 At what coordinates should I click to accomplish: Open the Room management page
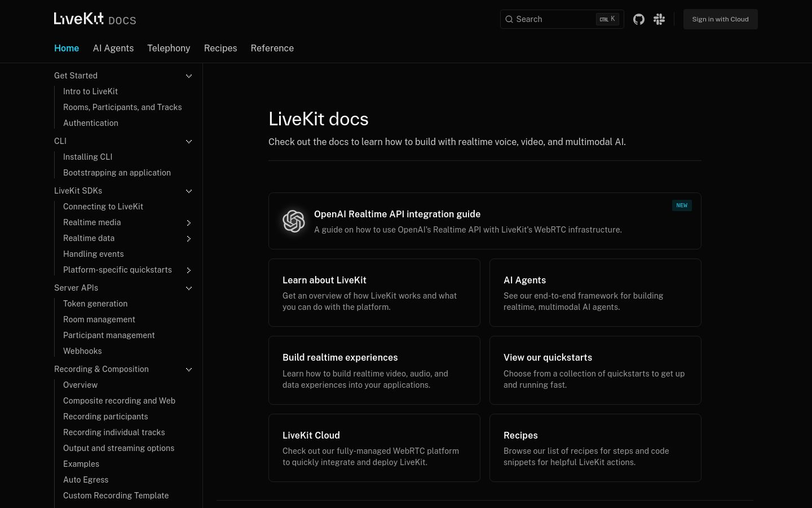tap(99, 319)
